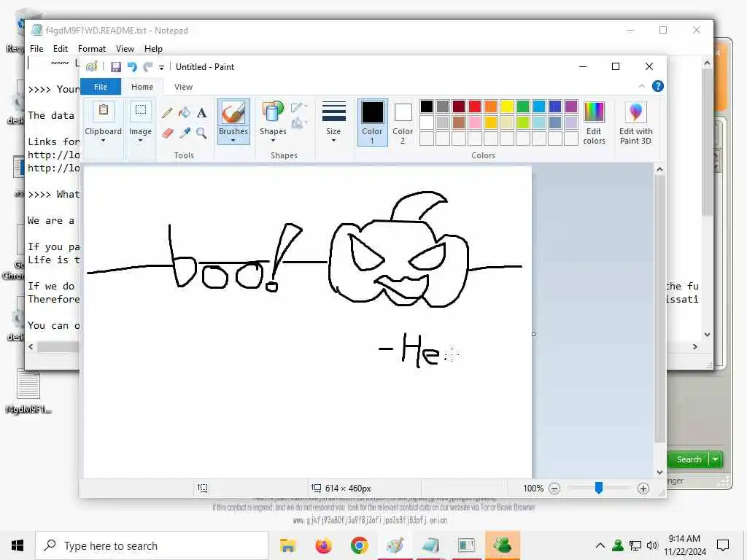Open Paint Help with the question mark icon

[x=657, y=86]
